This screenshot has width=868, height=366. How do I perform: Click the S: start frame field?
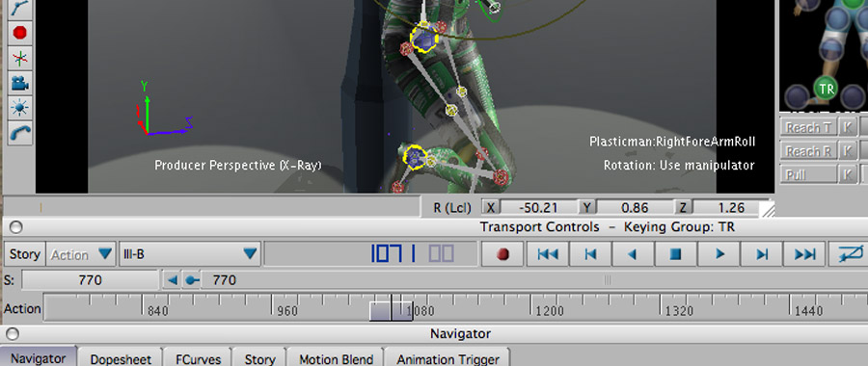(x=91, y=280)
